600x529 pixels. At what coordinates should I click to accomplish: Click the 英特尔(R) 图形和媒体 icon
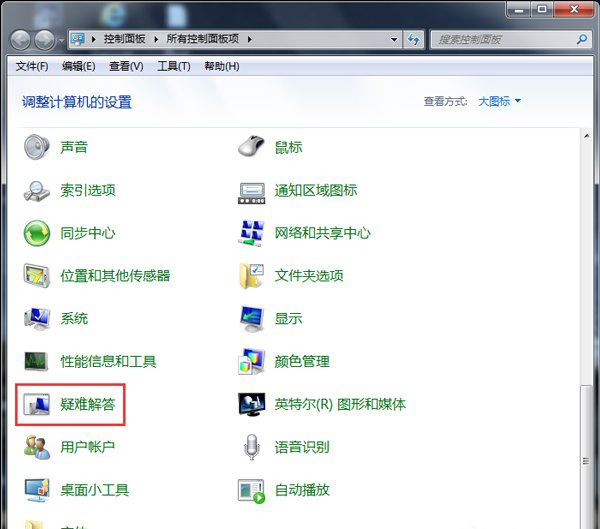(x=251, y=404)
